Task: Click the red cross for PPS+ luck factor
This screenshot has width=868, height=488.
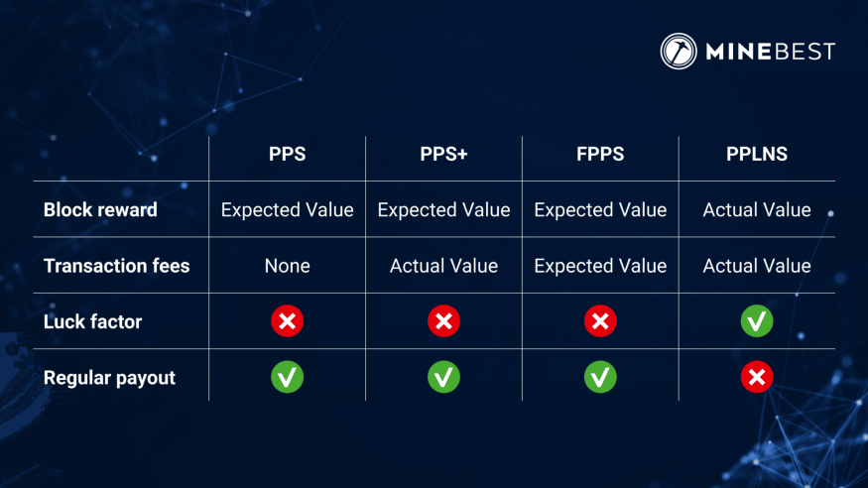Action: point(443,321)
